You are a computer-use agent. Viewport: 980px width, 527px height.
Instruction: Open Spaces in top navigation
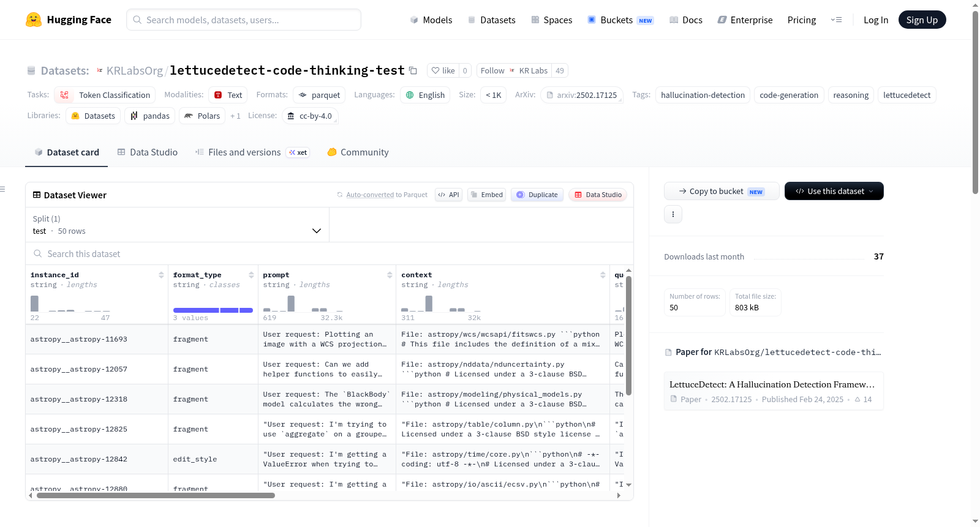pyautogui.click(x=551, y=20)
